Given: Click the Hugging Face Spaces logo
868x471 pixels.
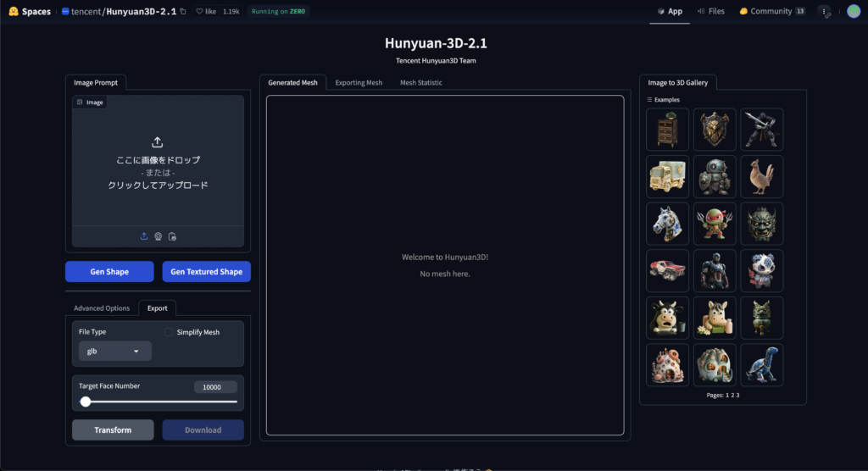Looking at the screenshot, I should 14,11.
